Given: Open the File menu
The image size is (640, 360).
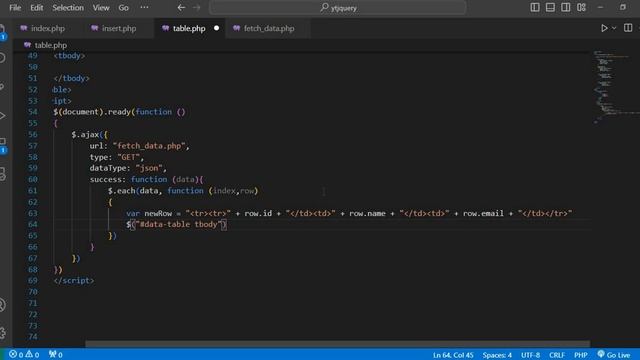Looking at the screenshot, I should click(x=15, y=8).
